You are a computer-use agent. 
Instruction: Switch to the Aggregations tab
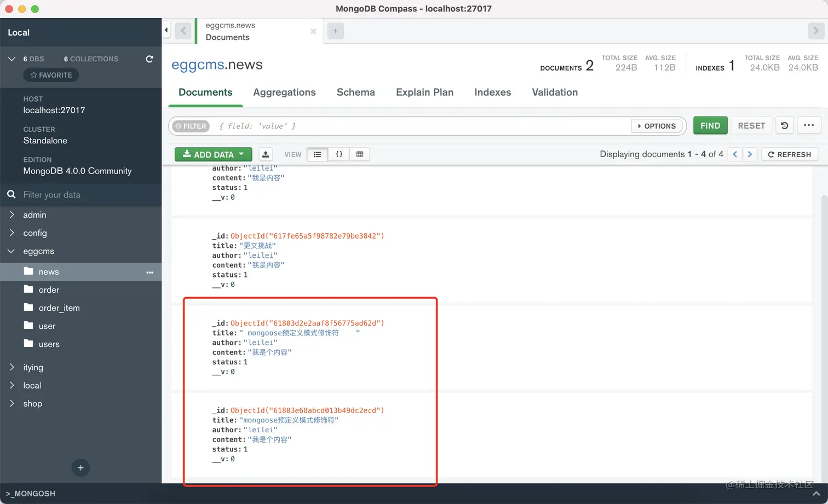tap(284, 92)
